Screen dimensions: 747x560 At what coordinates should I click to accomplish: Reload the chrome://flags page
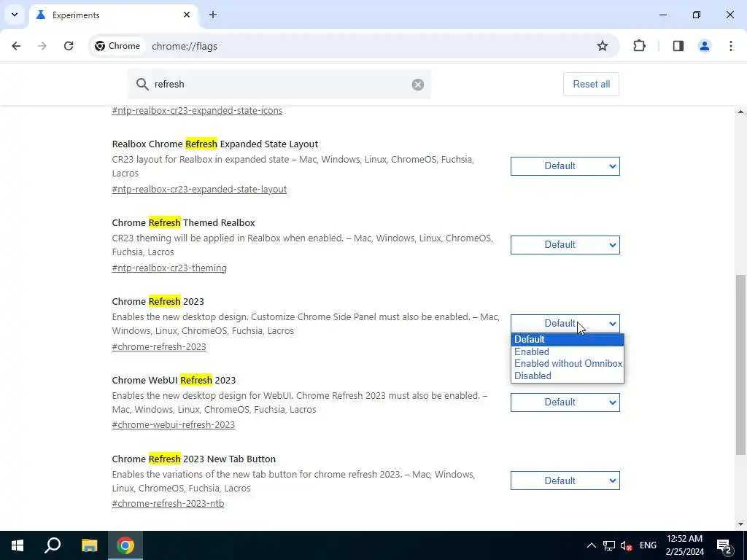coord(69,46)
